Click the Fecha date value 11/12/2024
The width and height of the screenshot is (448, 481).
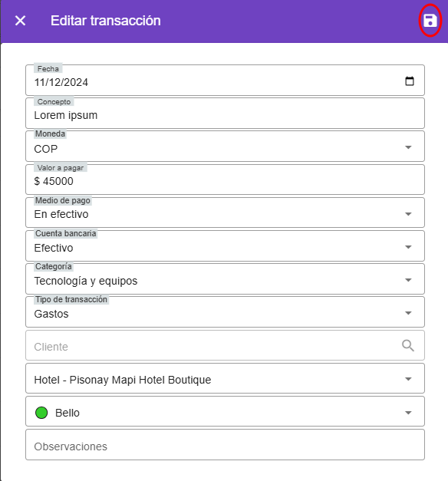point(61,82)
